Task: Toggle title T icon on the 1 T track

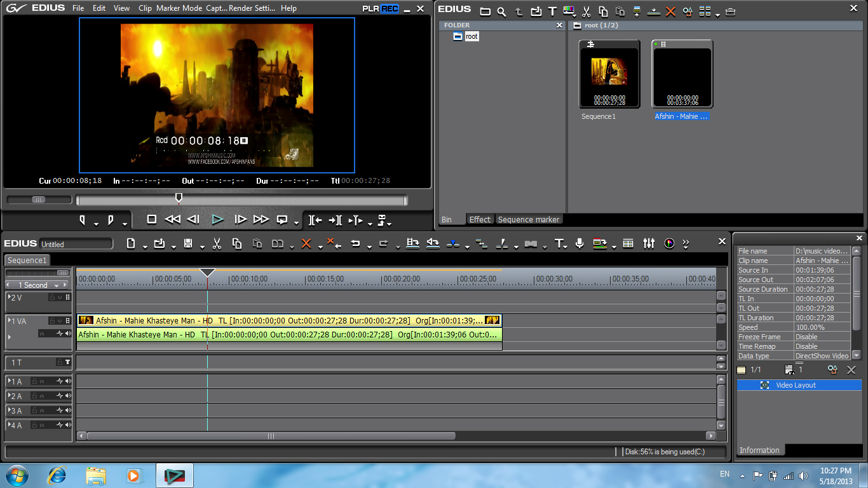Action: 68,362
